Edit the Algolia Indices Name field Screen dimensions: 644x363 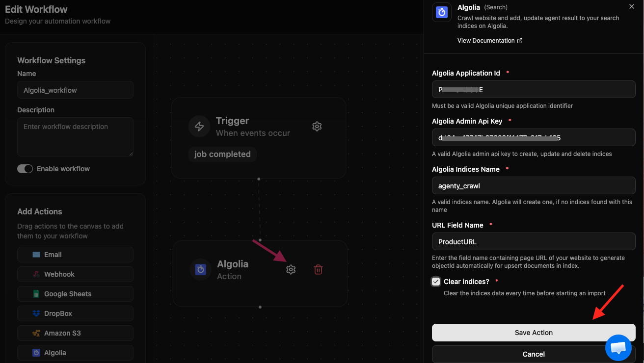pos(534,186)
